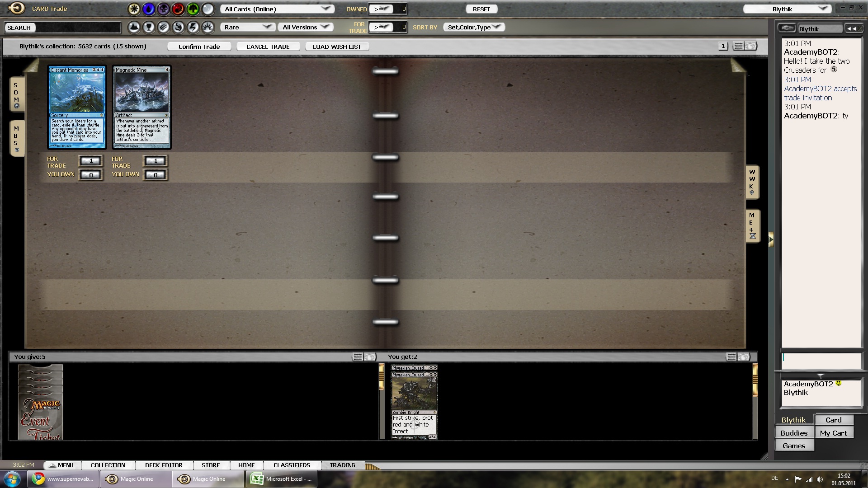Click the Cancel Trade button
This screenshot has width=868, height=488.
pyautogui.click(x=268, y=47)
